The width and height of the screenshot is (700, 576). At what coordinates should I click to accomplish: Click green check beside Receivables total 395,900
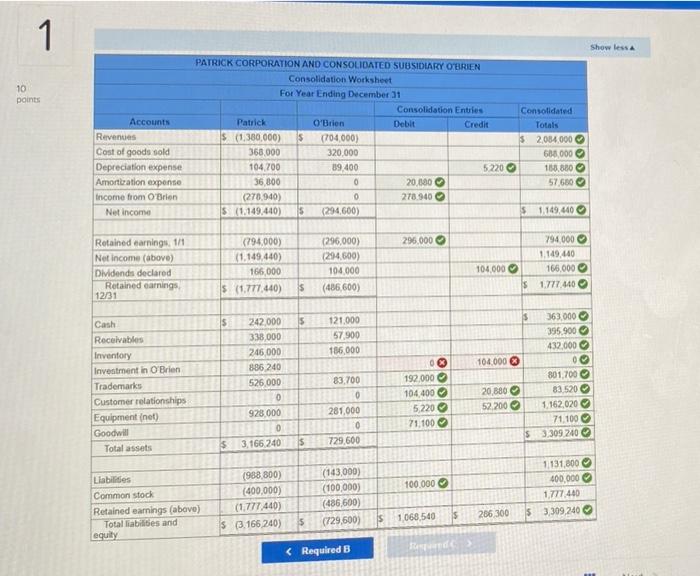[584, 331]
